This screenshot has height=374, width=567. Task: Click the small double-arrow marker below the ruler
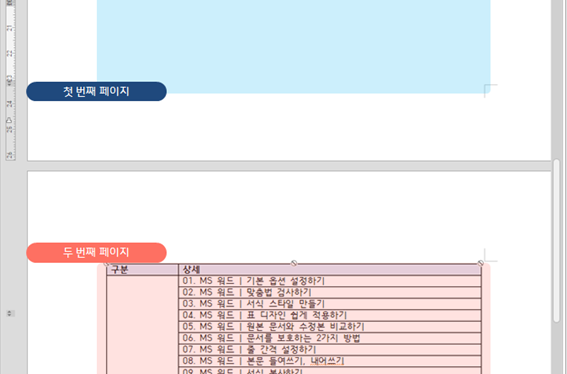click(x=10, y=314)
